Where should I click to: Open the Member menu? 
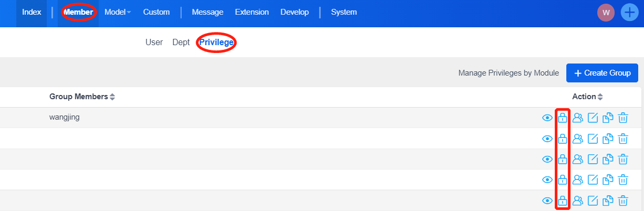point(78,12)
